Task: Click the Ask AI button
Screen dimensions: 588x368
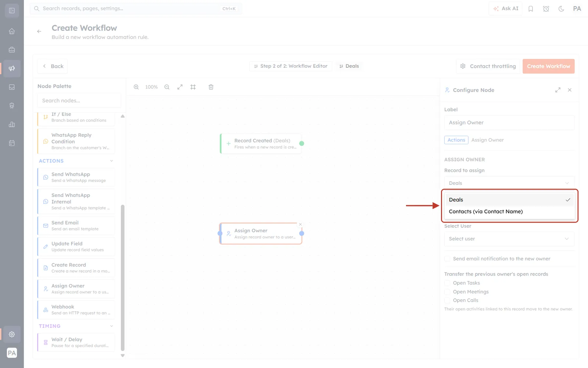Action: coord(506,8)
